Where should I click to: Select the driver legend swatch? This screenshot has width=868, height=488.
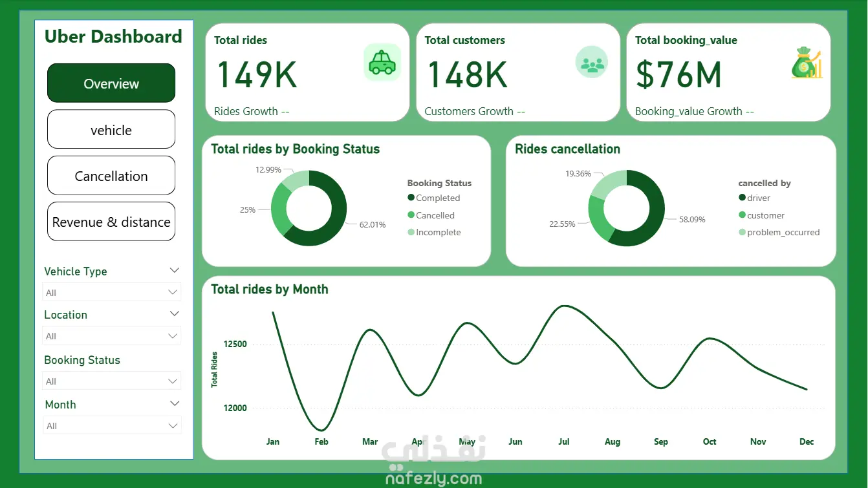(742, 198)
